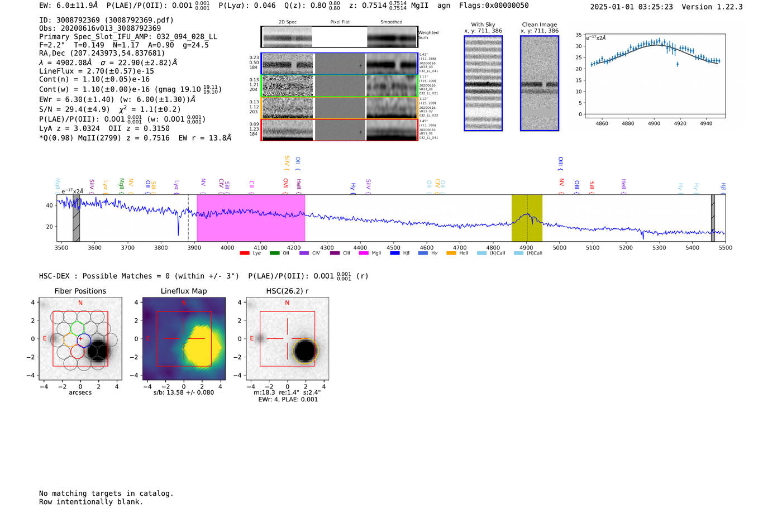Select the red-bordered fiber spectrum row

[x=340, y=130]
